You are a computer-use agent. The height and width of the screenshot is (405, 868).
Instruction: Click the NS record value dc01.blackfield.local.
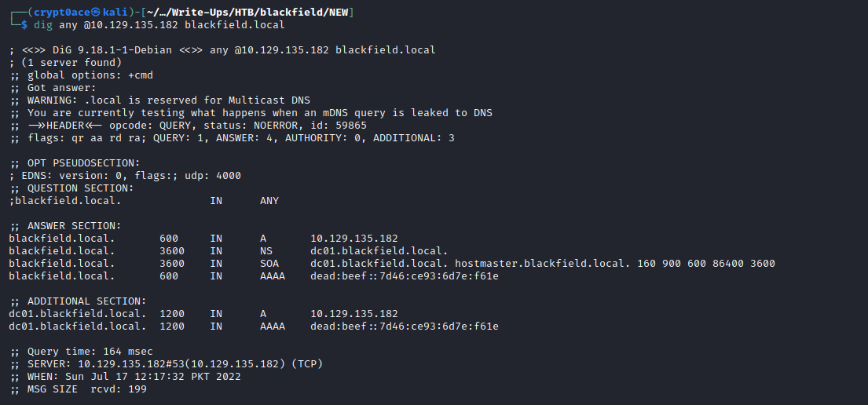pyautogui.click(x=379, y=250)
